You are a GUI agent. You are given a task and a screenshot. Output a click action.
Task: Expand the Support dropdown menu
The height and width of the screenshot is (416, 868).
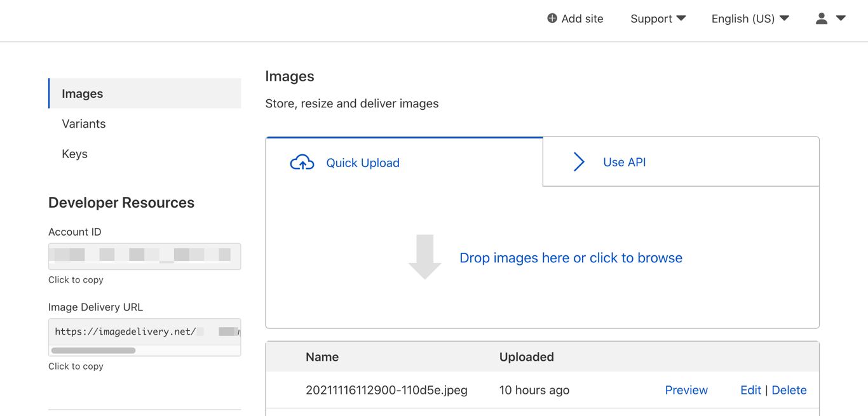658,18
